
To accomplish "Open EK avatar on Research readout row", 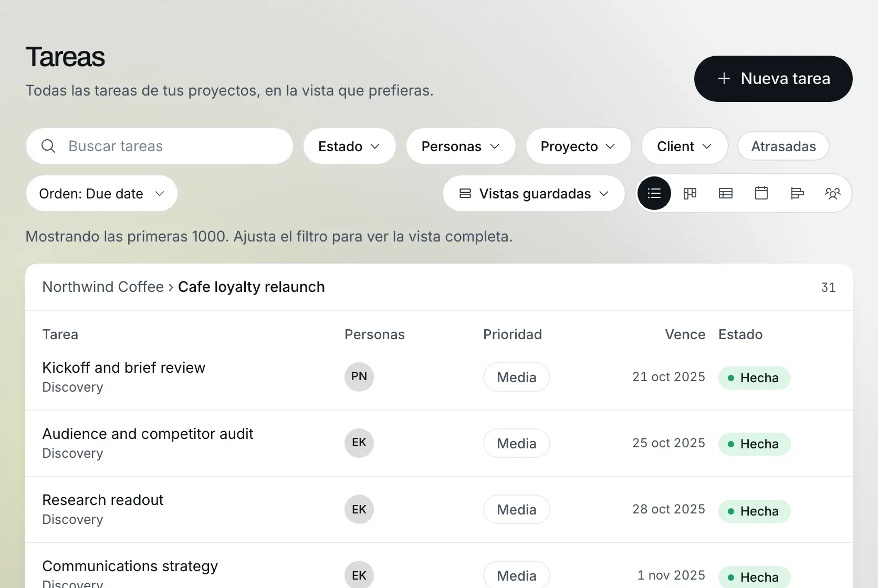I will [359, 509].
